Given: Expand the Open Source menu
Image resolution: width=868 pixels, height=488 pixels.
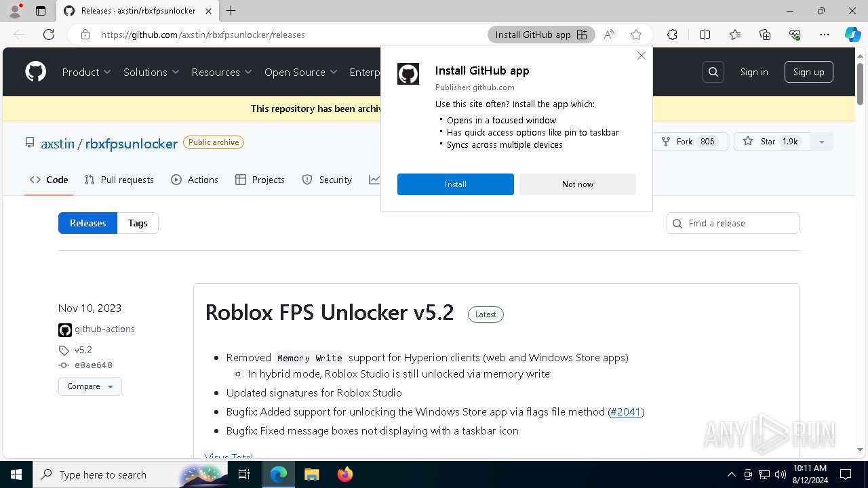Looking at the screenshot, I should pos(301,72).
